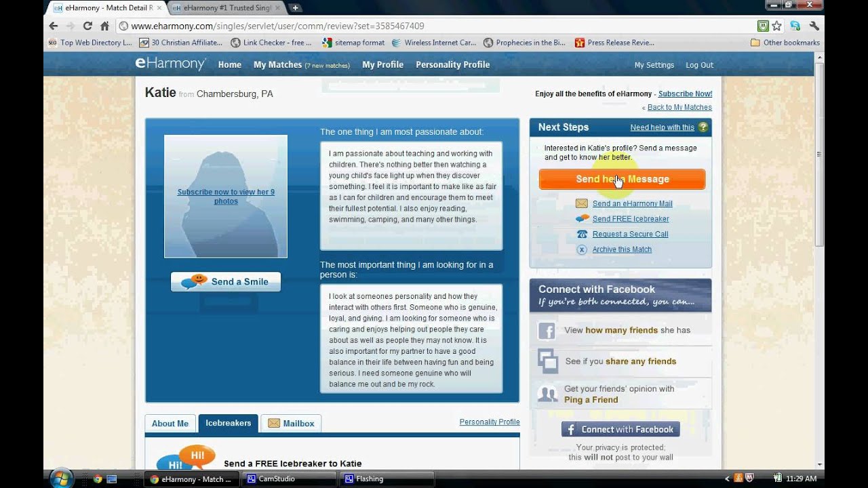Open the 30 Christian Affiliate bookmark
This screenshot has width=868, height=488.
180,42
